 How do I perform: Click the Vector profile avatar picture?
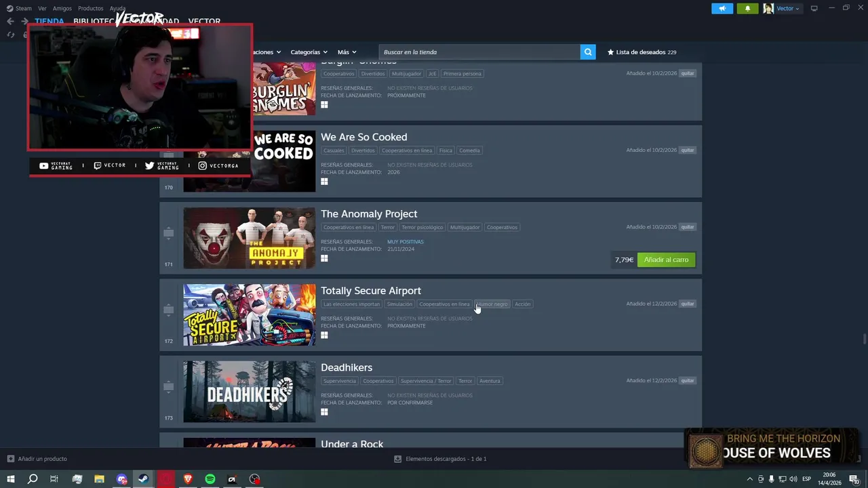tap(768, 8)
